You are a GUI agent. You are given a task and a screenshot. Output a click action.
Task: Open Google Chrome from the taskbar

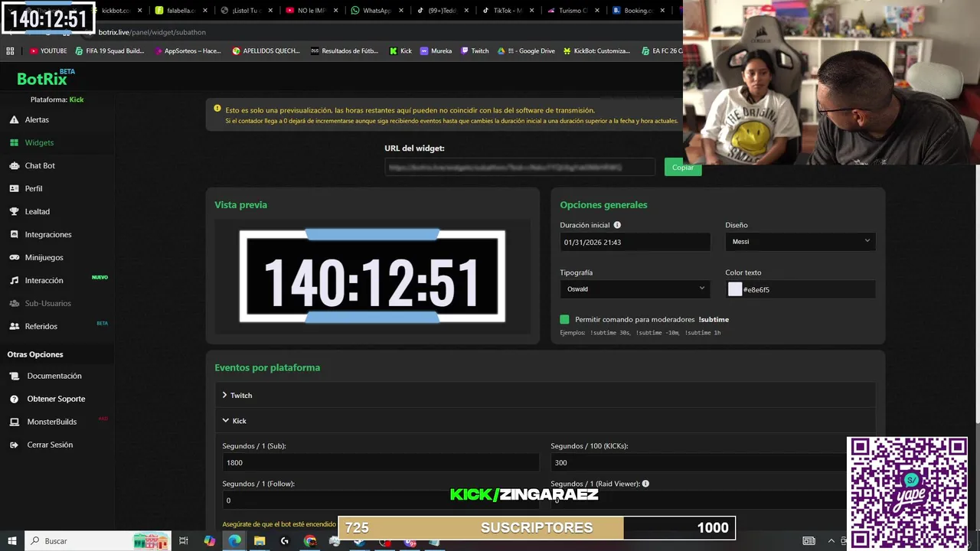310,541
